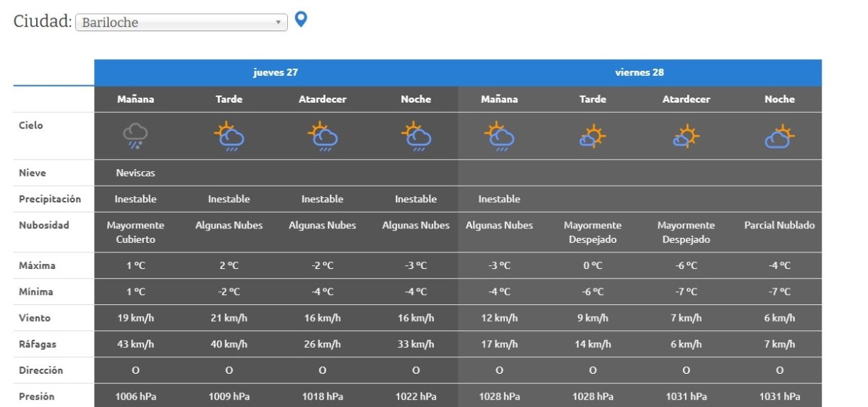868x407 pixels.
Task: Click Thursday morning snow cloud icon
Action: 135,135
